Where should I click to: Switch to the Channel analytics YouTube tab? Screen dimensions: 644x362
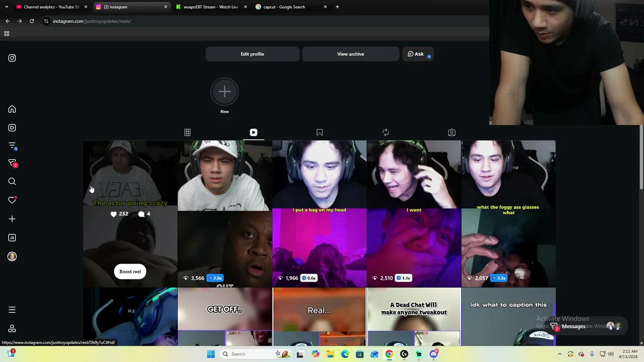click(x=52, y=7)
